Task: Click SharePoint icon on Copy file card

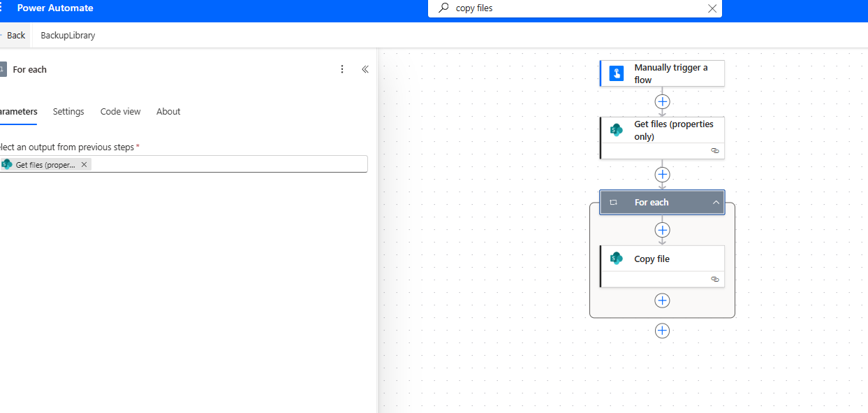Action: 616,259
